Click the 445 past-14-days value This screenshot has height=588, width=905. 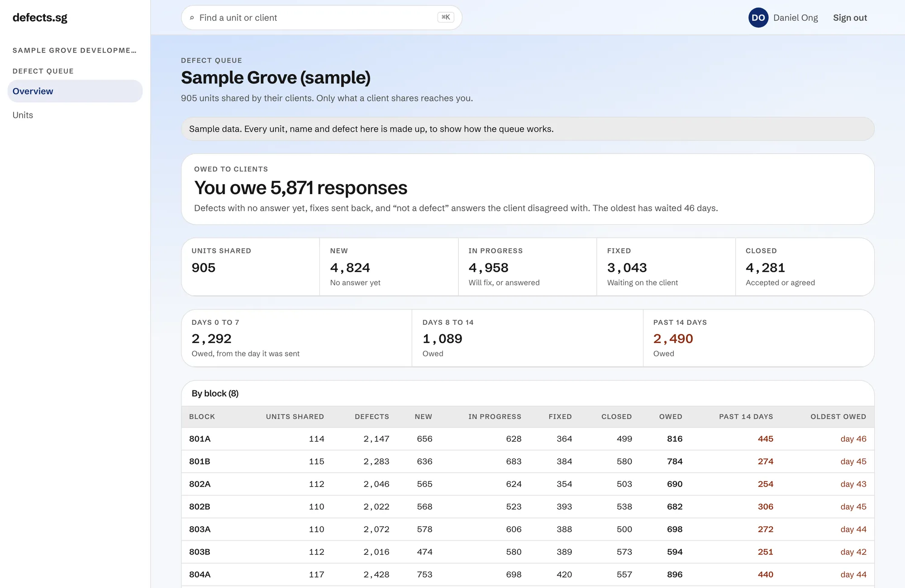(765, 439)
